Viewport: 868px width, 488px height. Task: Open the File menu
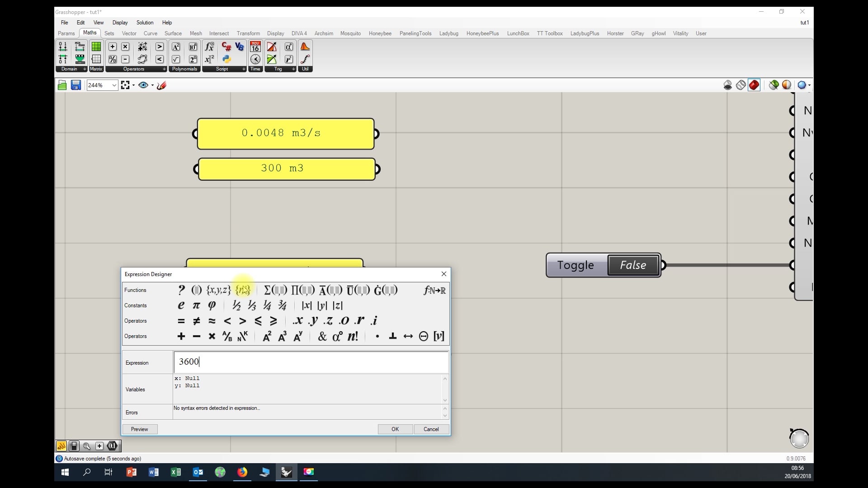(x=65, y=23)
